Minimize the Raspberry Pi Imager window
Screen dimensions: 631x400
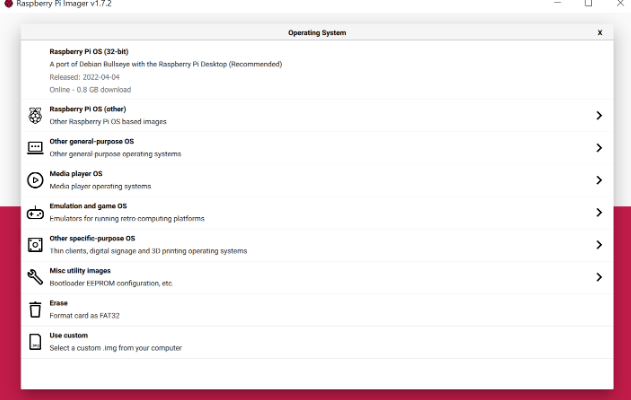[557, 3]
